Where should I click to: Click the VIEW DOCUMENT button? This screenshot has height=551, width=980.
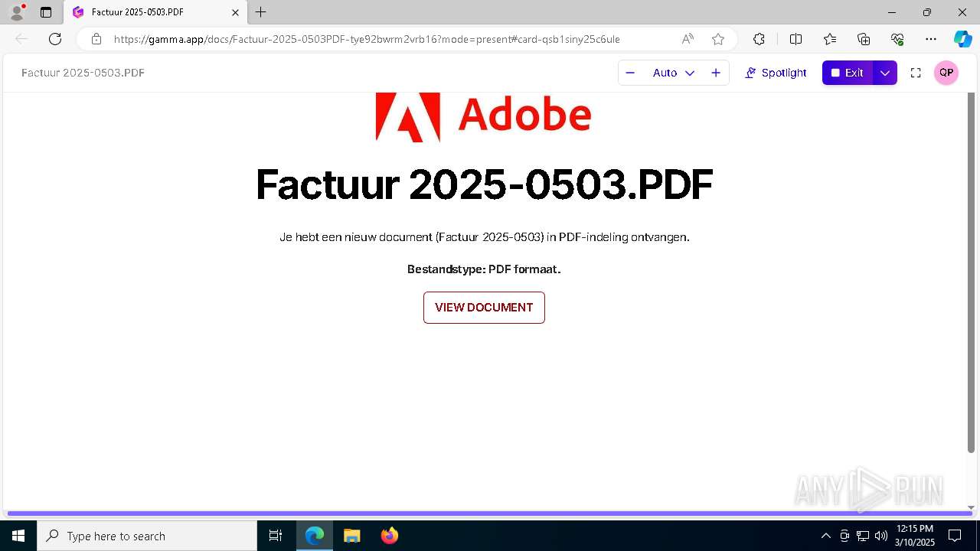tap(484, 308)
